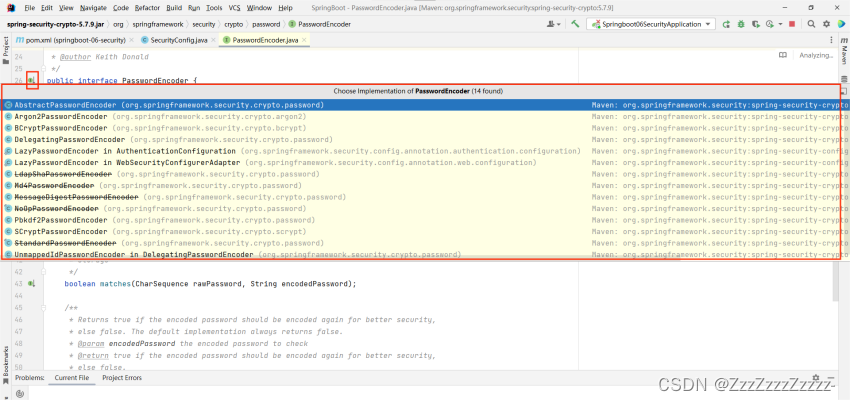Click the password breadcrumb segment
Screen dimensions: 851x401
(x=266, y=24)
